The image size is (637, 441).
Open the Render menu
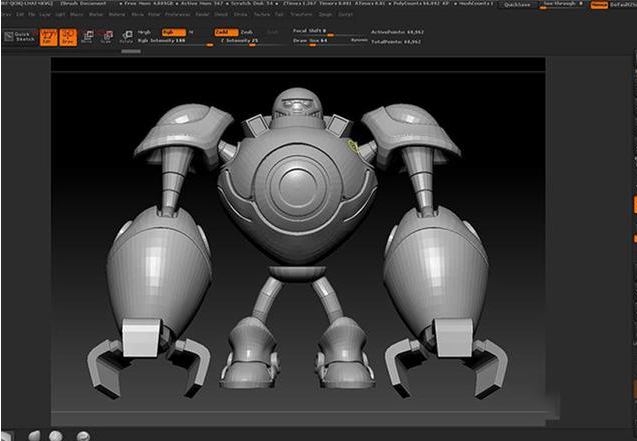click(202, 14)
